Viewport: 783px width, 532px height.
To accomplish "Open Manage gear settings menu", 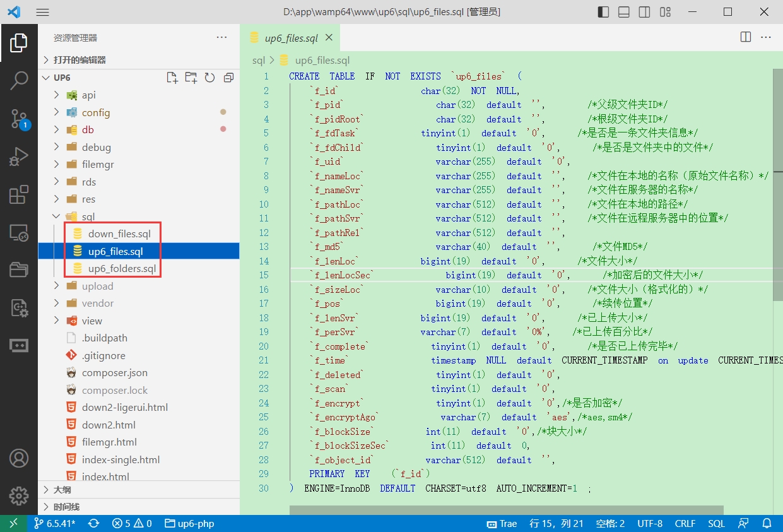I will (19, 496).
